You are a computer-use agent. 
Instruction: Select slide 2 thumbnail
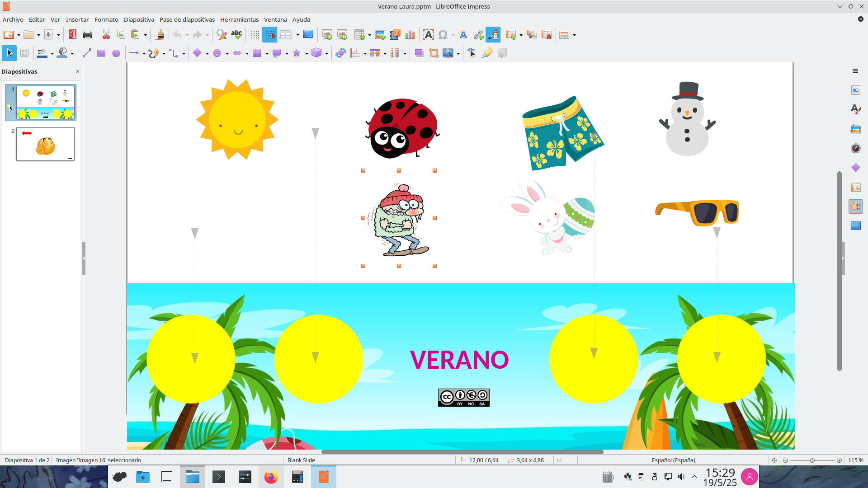pyautogui.click(x=45, y=144)
